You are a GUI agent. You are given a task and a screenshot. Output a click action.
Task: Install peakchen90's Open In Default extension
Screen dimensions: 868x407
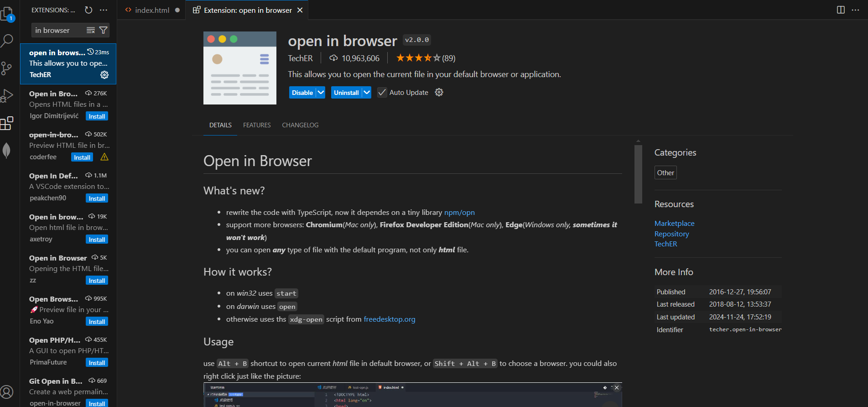click(x=97, y=198)
